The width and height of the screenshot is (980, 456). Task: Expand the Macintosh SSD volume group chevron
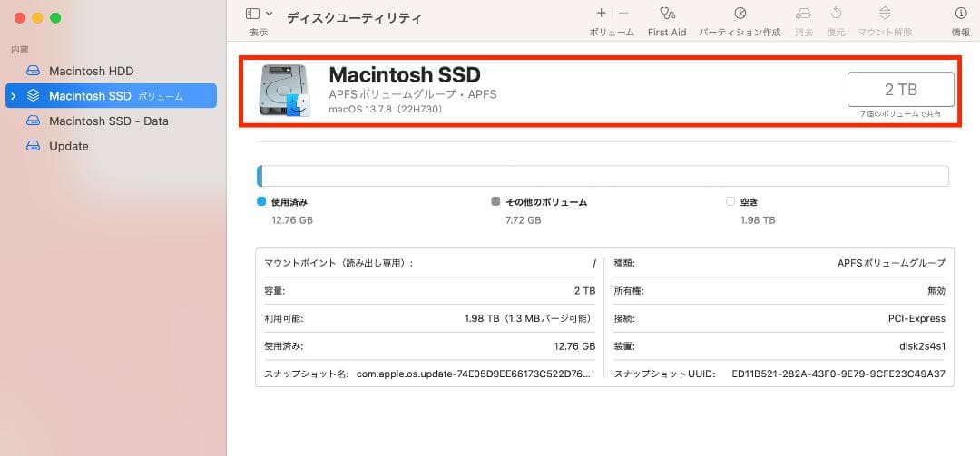tap(14, 96)
